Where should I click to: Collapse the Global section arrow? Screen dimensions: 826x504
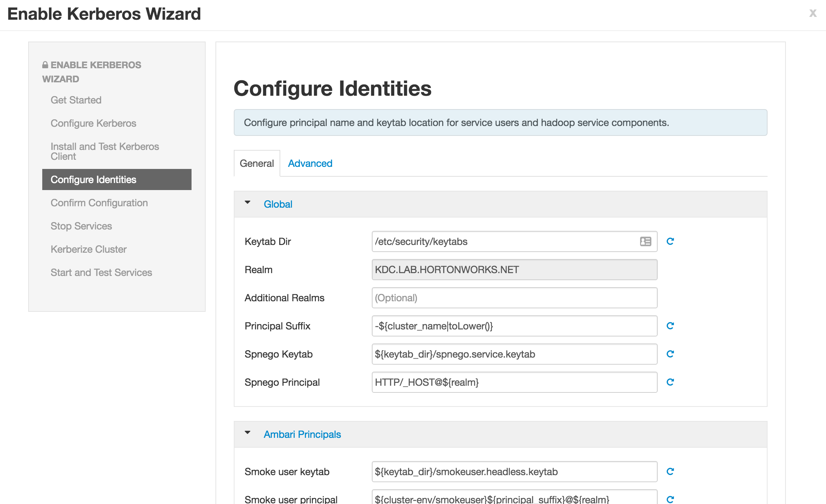[x=248, y=203]
